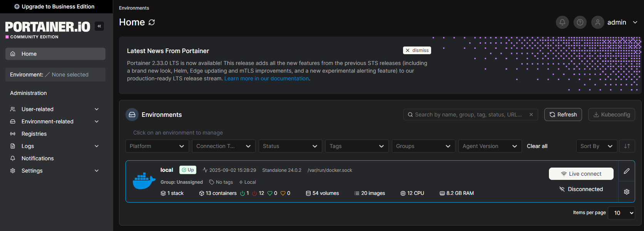Image resolution: width=644 pixels, height=231 pixels.
Task: Toggle sort order arrows icon
Action: [627, 146]
